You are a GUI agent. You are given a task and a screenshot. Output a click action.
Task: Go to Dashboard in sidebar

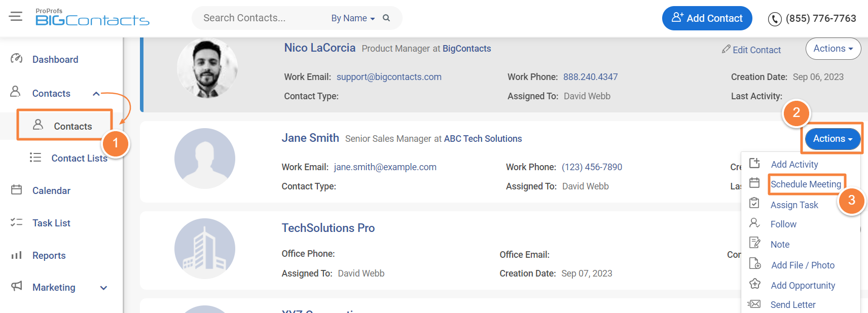pyautogui.click(x=55, y=60)
